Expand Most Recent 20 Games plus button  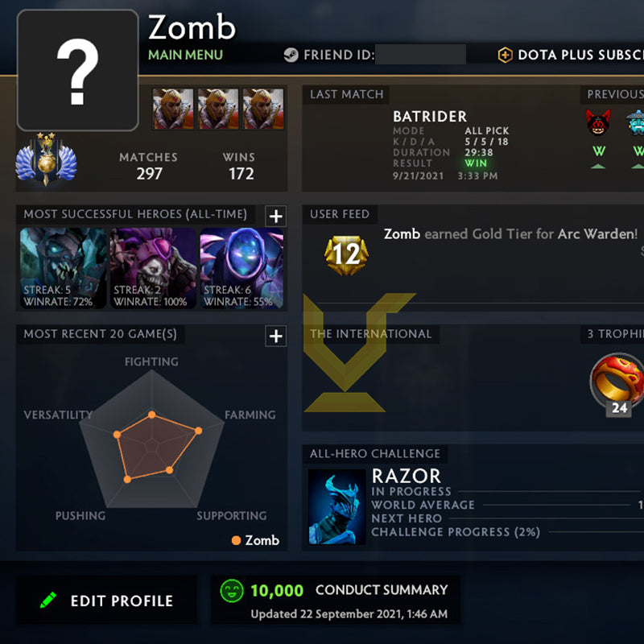275,336
